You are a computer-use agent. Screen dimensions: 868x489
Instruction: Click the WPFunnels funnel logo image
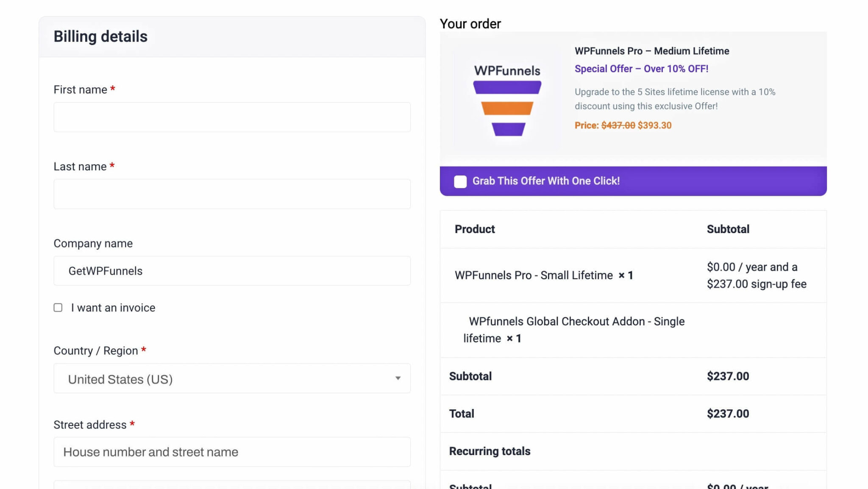[x=507, y=101]
